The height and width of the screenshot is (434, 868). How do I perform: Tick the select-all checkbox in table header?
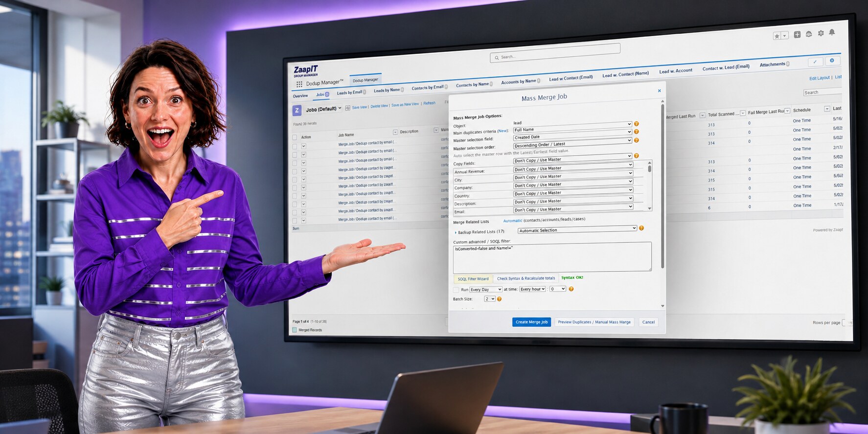tap(295, 137)
